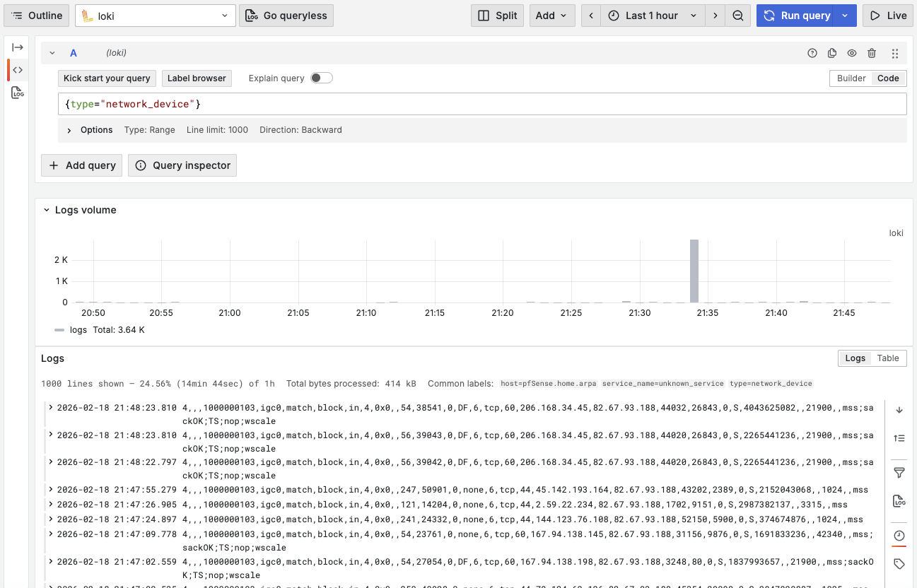The image size is (917, 588).
Task: Toggle visibility of query A
Action: (x=852, y=53)
